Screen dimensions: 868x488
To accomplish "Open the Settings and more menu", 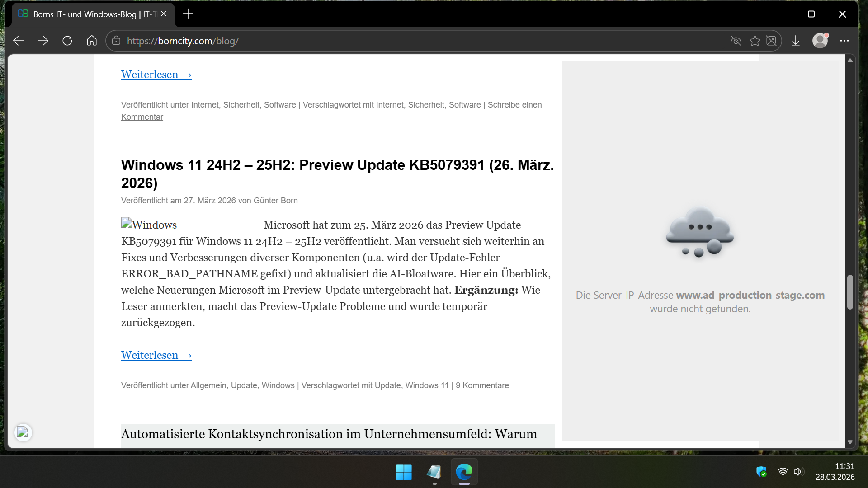I will 844,41.
